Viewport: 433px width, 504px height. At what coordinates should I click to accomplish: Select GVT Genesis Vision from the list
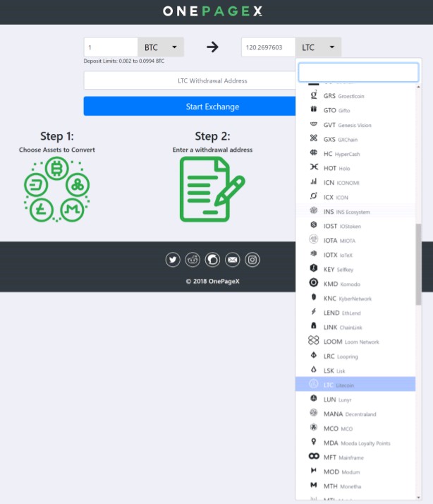click(x=355, y=125)
